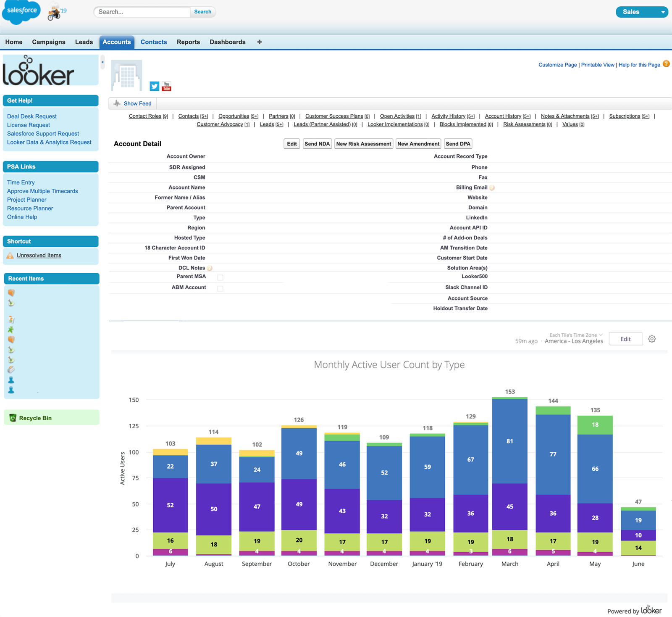Click the Search button
Image resolution: width=672 pixels, height=617 pixels.
click(x=203, y=12)
